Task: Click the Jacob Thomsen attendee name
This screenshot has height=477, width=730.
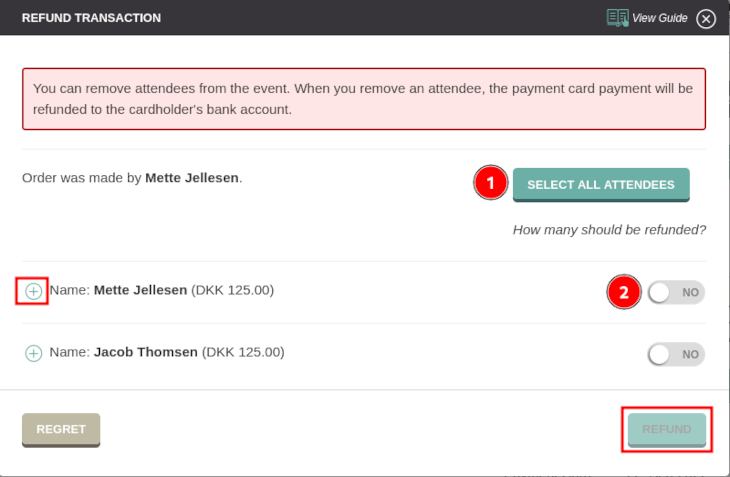Action: click(146, 352)
